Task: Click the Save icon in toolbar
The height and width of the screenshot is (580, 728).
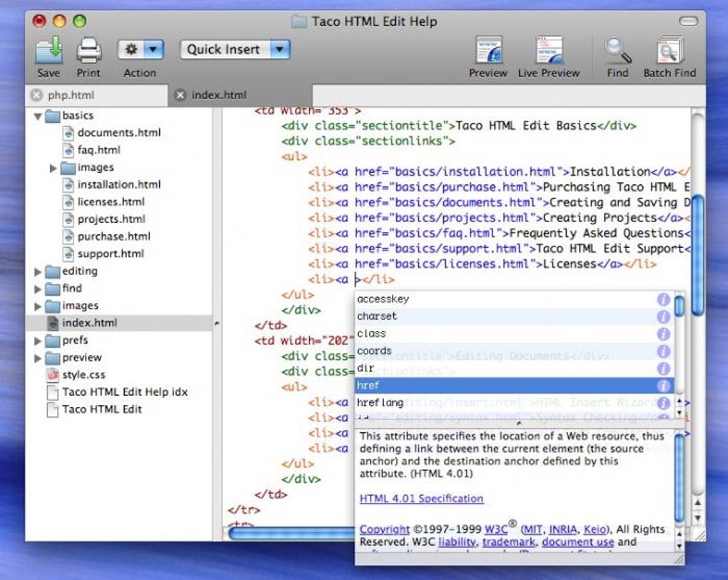Action: (x=49, y=51)
